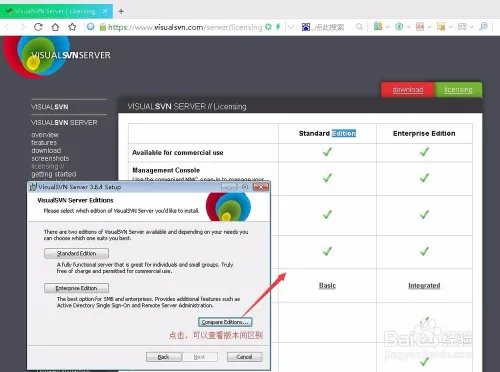Click the zoom magnifier icon at toolbar end
This screenshot has width=500, height=372.
click(x=483, y=26)
